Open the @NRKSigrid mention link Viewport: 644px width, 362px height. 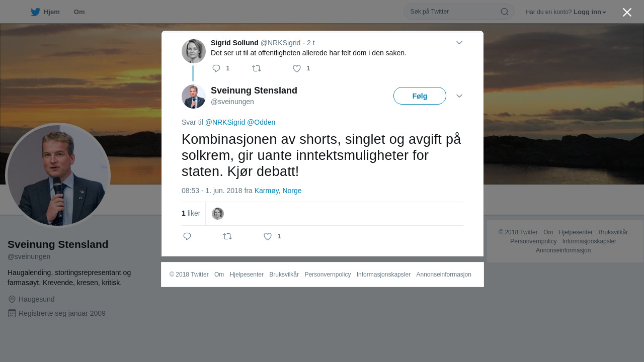pos(225,122)
